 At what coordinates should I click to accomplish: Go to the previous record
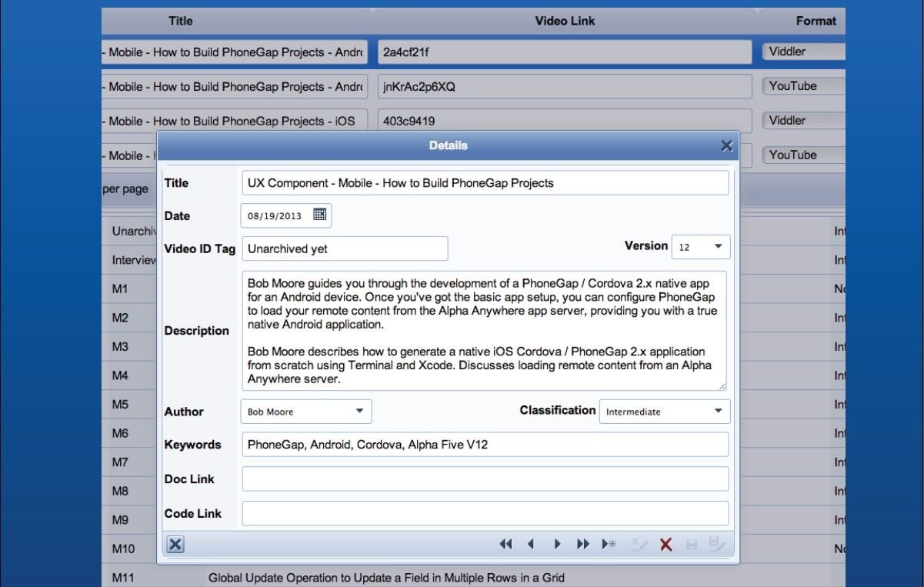[x=531, y=545]
